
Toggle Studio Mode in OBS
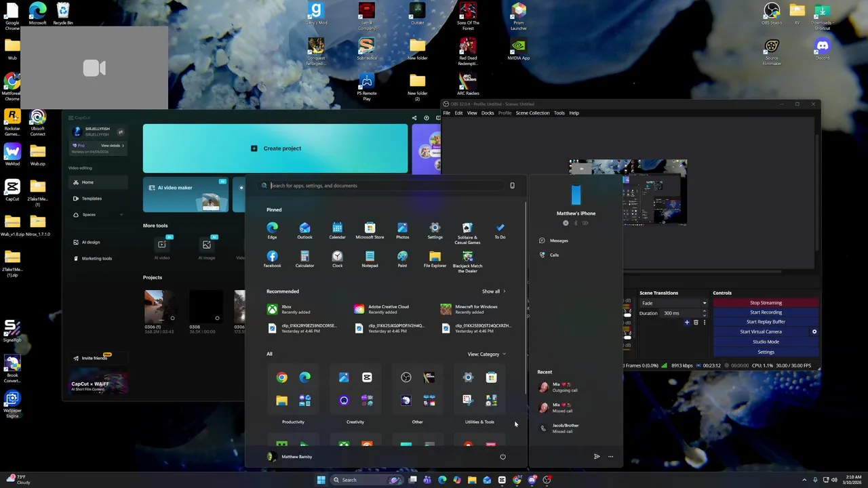point(766,342)
